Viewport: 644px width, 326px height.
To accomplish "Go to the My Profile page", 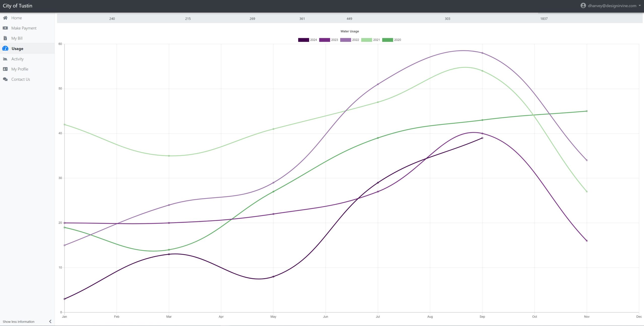I will pyautogui.click(x=20, y=69).
